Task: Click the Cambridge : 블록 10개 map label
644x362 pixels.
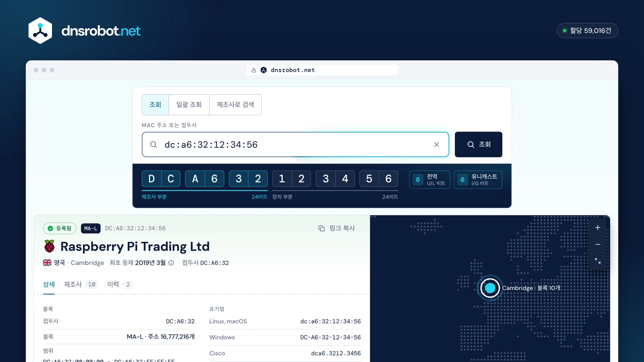Action: pos(531,288)
